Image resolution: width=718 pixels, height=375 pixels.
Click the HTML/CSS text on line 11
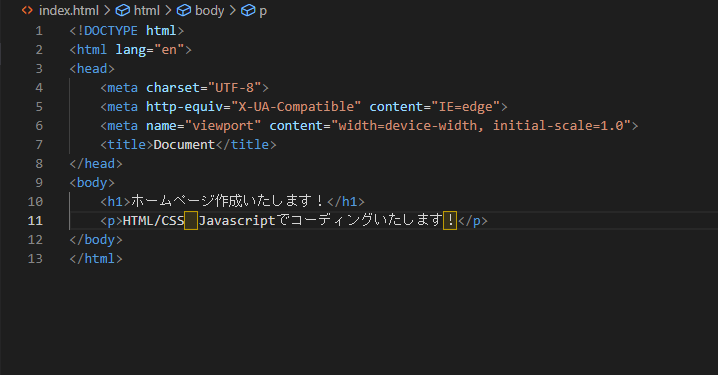153,221
